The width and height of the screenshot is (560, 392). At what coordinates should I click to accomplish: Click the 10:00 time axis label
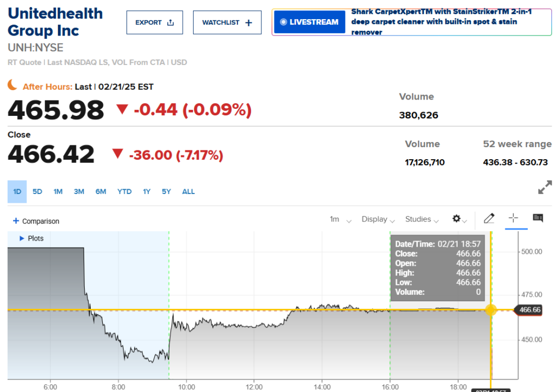click(x=186, y=387)
